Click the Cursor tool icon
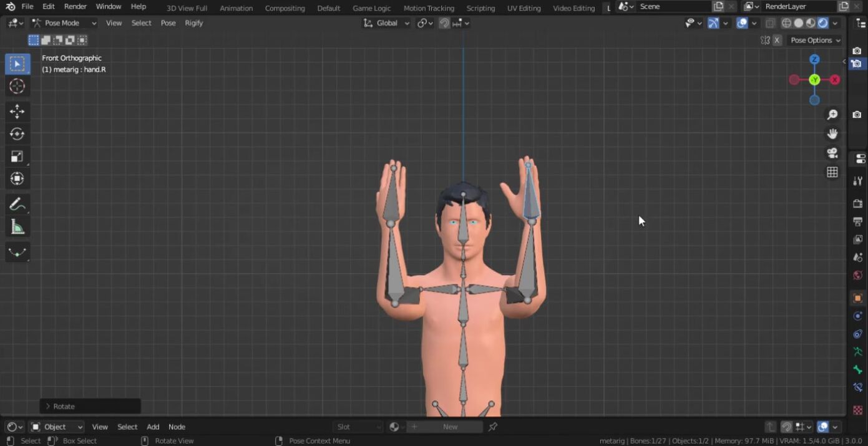 coord(17,86)
